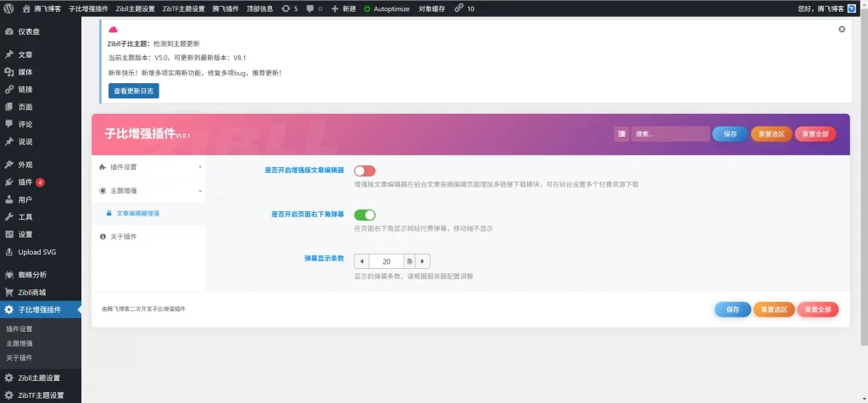The width and height of the screenshot is (868, 403).
Task: Click the 查看更新日志 button
Action: click(133, 91)
